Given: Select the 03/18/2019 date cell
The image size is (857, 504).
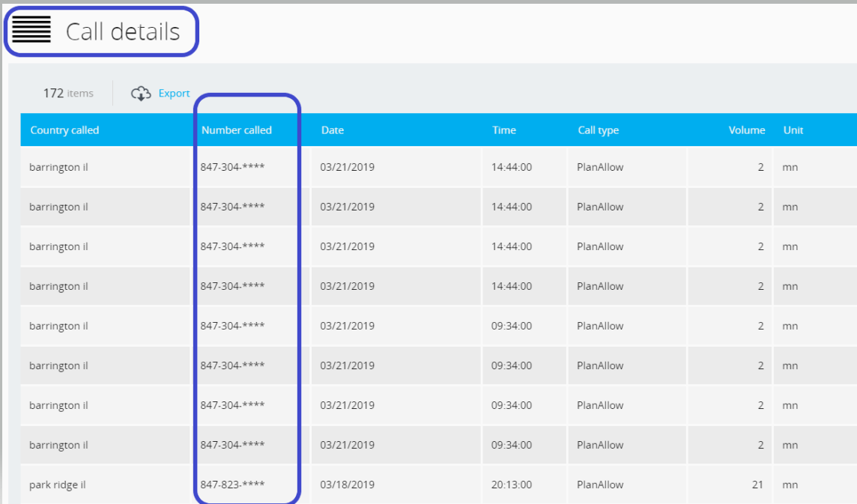Looking at the screenshot, I should (347, 485).
